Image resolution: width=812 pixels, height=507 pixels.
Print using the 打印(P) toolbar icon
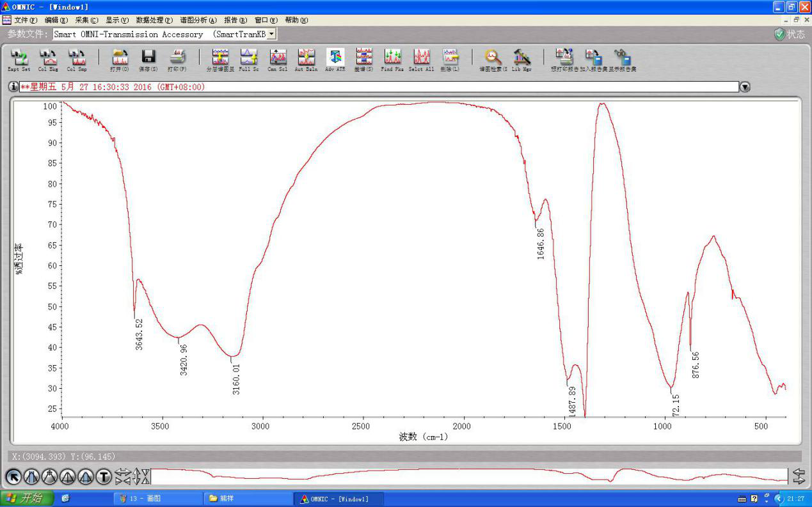[x=177, y=59]
